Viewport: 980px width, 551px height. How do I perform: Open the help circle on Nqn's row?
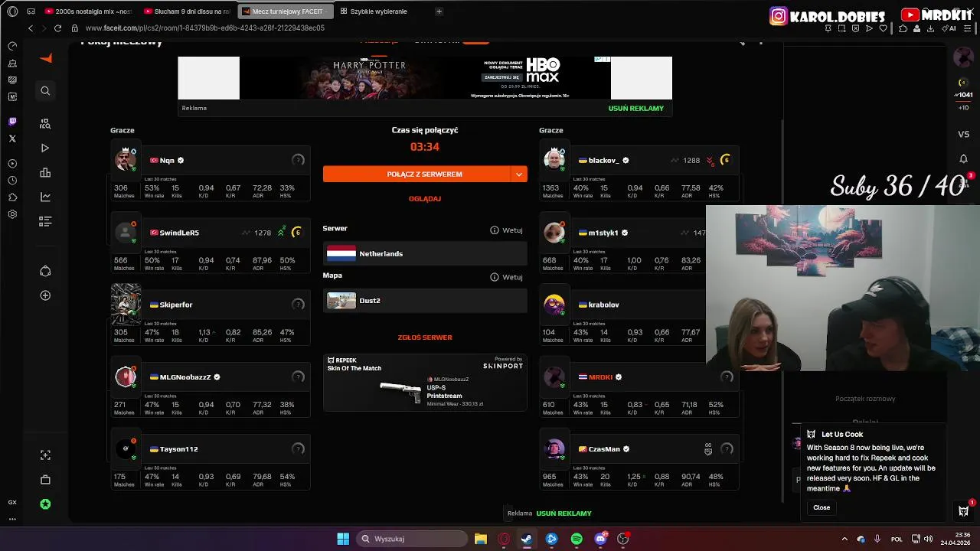pyautogui.click(x=299, y=160)
